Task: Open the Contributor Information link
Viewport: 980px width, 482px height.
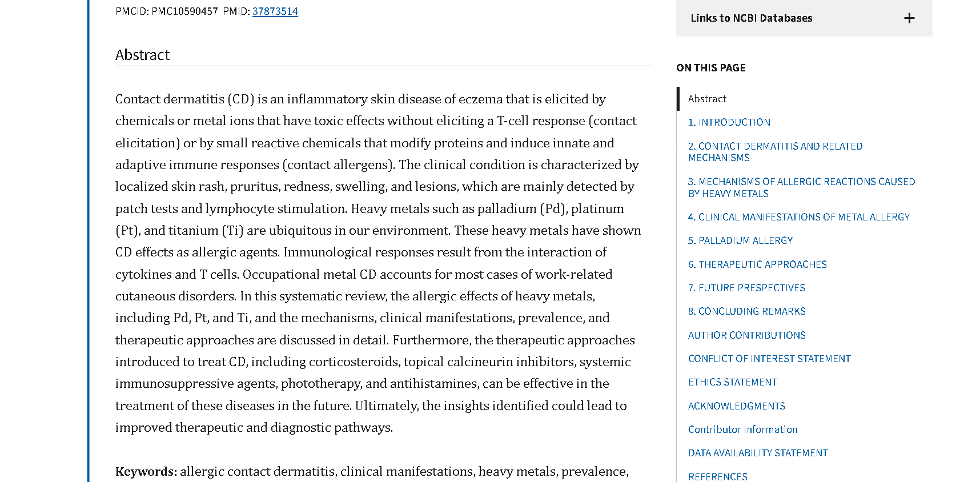Action: pyautogui.click(x=742, y=429)
